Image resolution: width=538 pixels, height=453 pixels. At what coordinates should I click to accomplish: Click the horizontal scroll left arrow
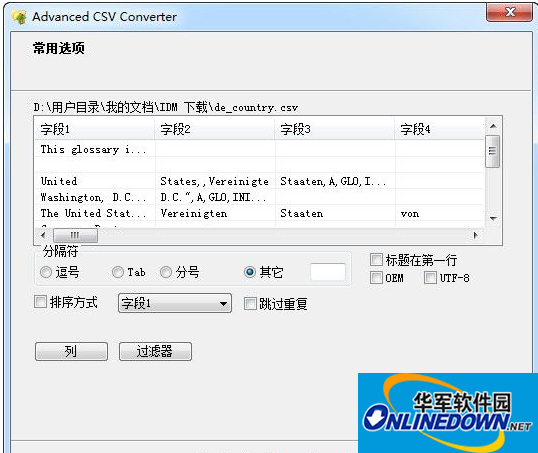(43, 235)
